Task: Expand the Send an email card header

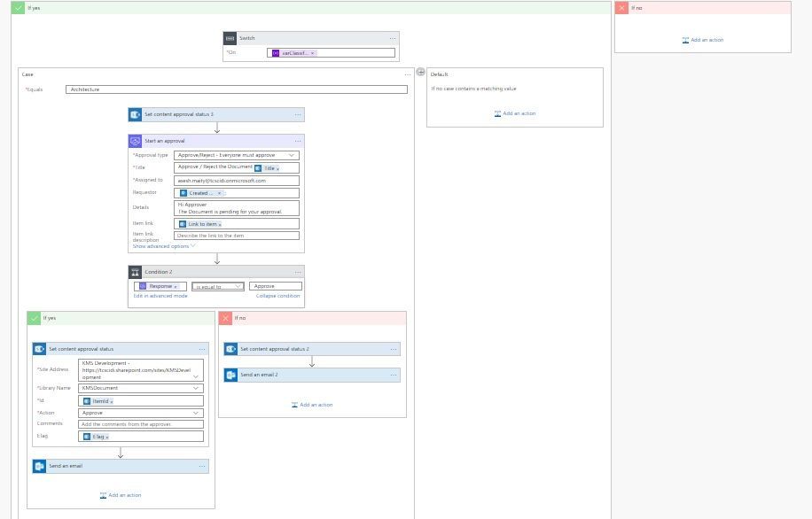Action: pos(121,466)
